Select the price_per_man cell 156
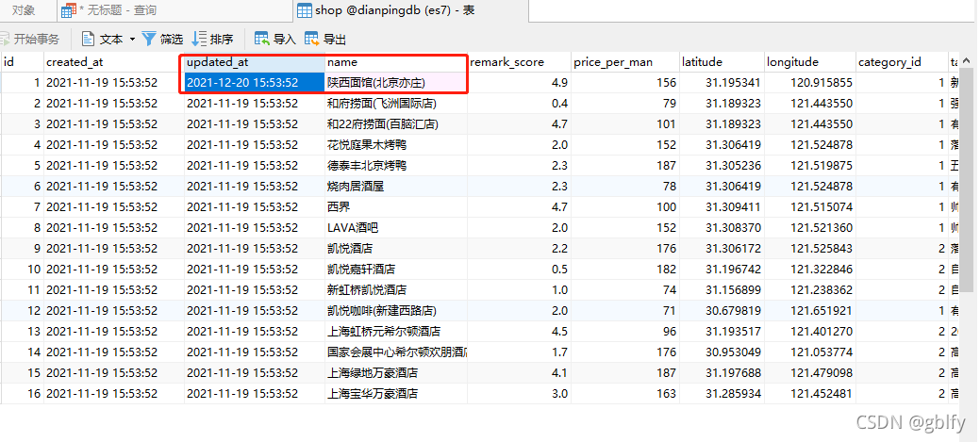 pos(625,82)
